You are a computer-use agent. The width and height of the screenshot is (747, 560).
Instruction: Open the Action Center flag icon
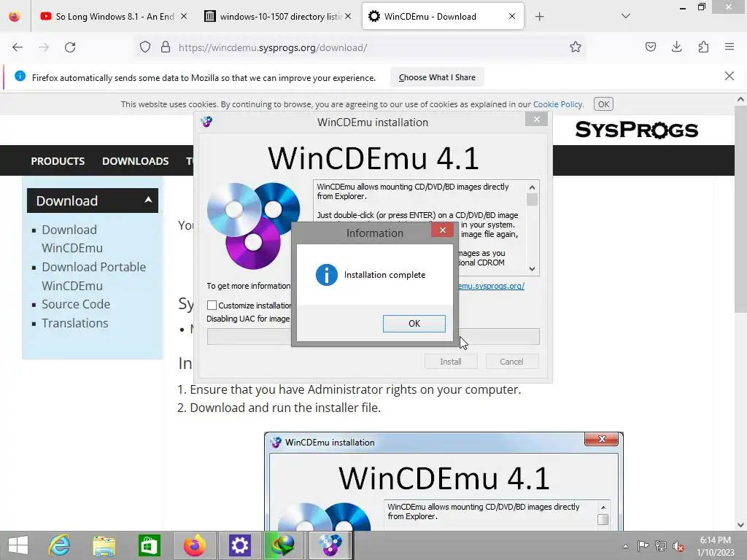pos(643,545)
